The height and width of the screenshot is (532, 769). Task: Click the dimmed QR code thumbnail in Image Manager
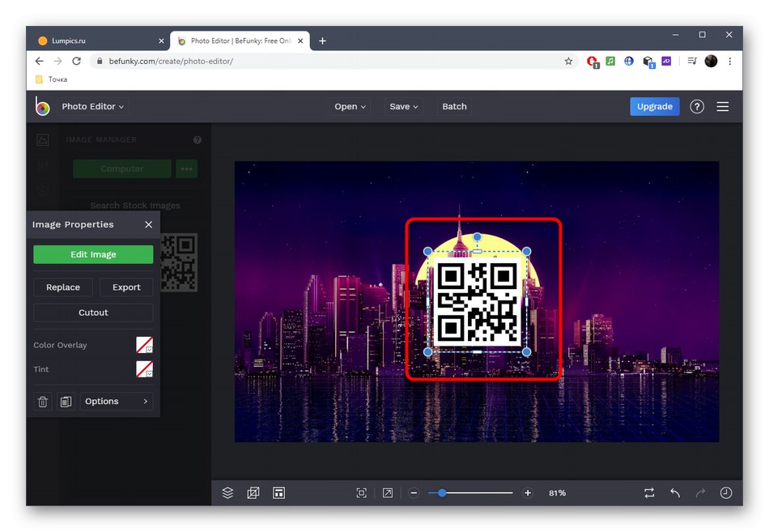[x=179, y=262]
